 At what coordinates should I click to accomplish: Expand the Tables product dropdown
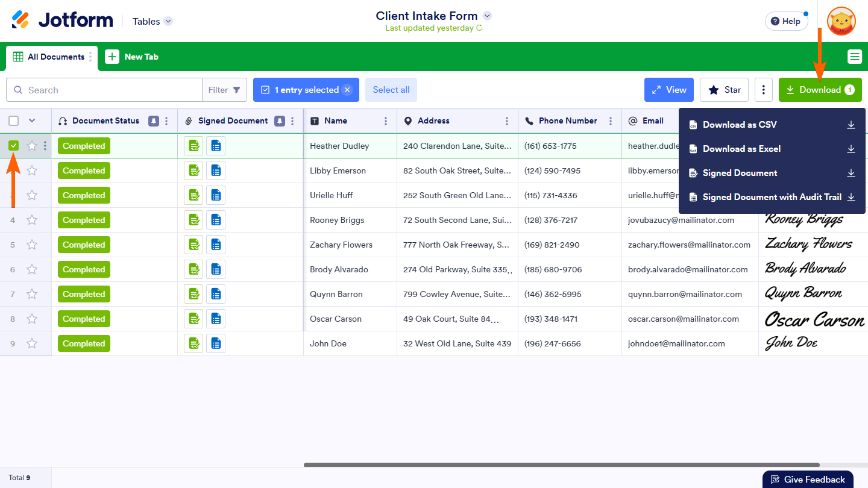pos(168,21)
